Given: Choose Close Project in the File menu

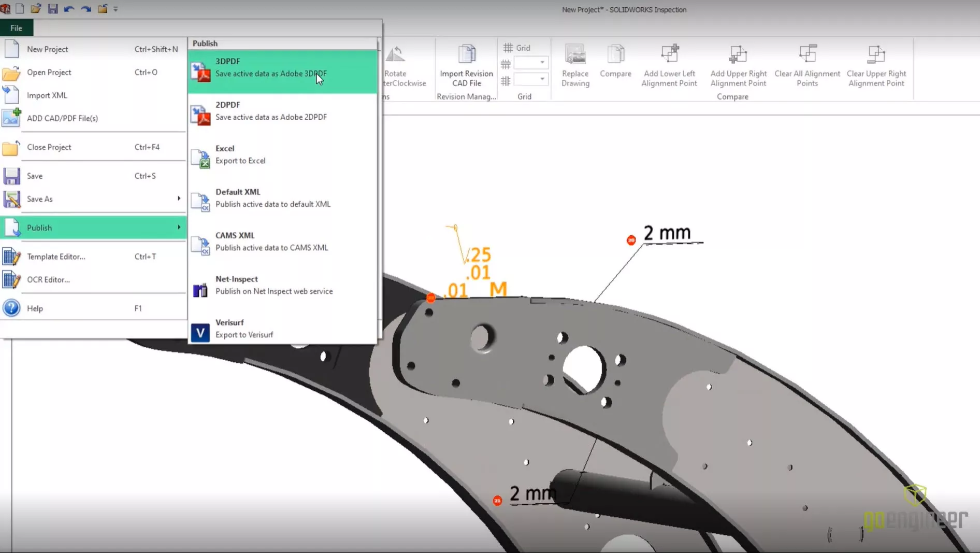Looking at the screenshot, I should (93, 147).
